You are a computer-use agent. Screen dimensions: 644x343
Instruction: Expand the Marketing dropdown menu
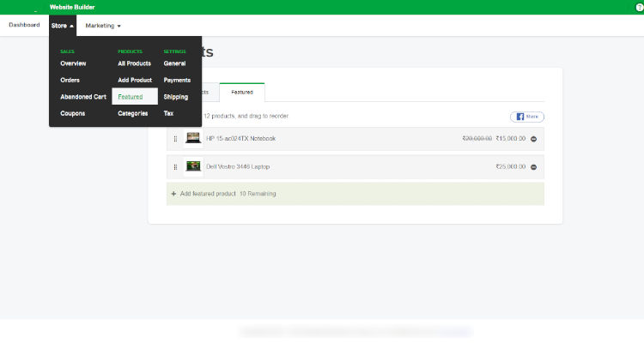tap(103, 26)
